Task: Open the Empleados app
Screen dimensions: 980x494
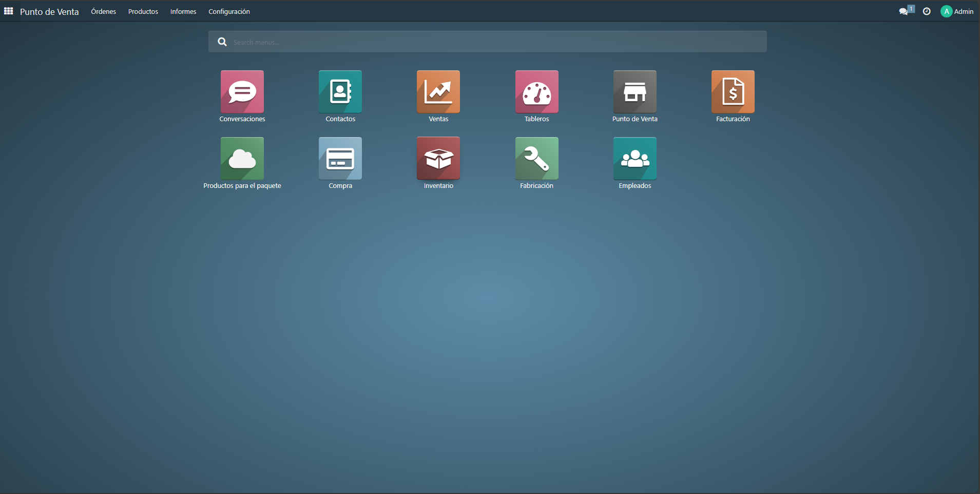Action: (x=635, y=159)
